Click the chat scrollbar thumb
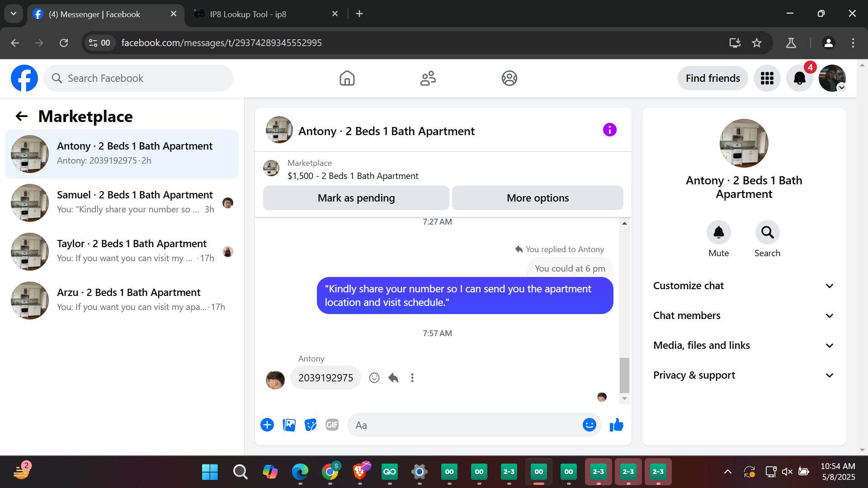The width and height of the screenshot is (868, 488). tap(624, 375)
